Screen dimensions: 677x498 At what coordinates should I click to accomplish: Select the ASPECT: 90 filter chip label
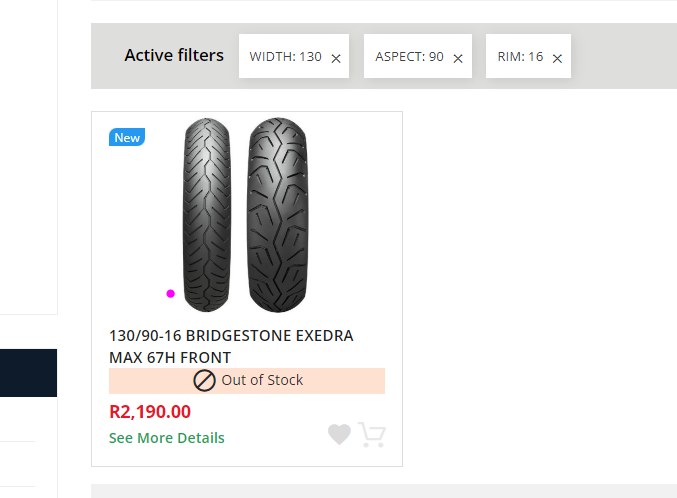tap(409, 57)
